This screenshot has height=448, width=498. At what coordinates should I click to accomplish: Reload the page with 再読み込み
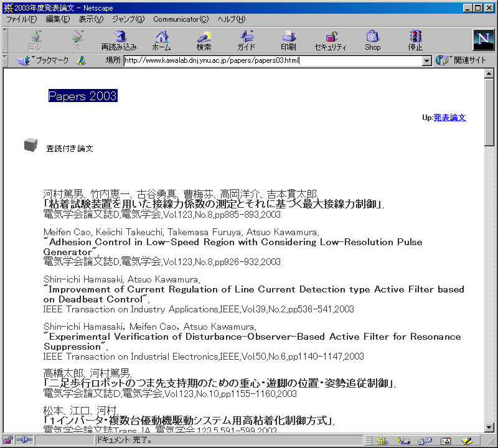coord(119,40)
